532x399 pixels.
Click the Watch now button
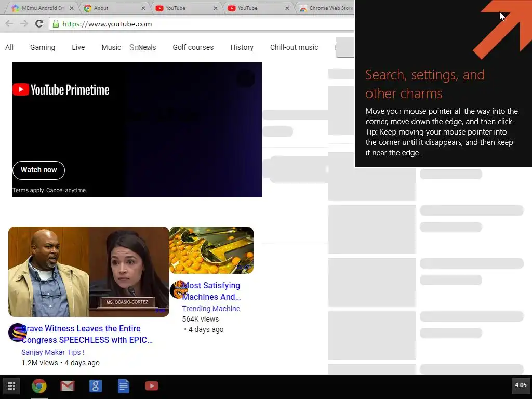pos(38,170)
